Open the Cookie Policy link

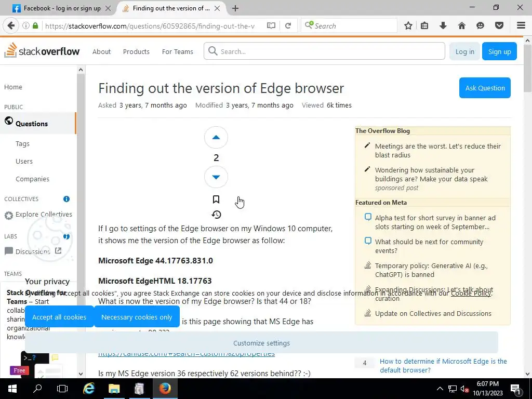point(471,293)
